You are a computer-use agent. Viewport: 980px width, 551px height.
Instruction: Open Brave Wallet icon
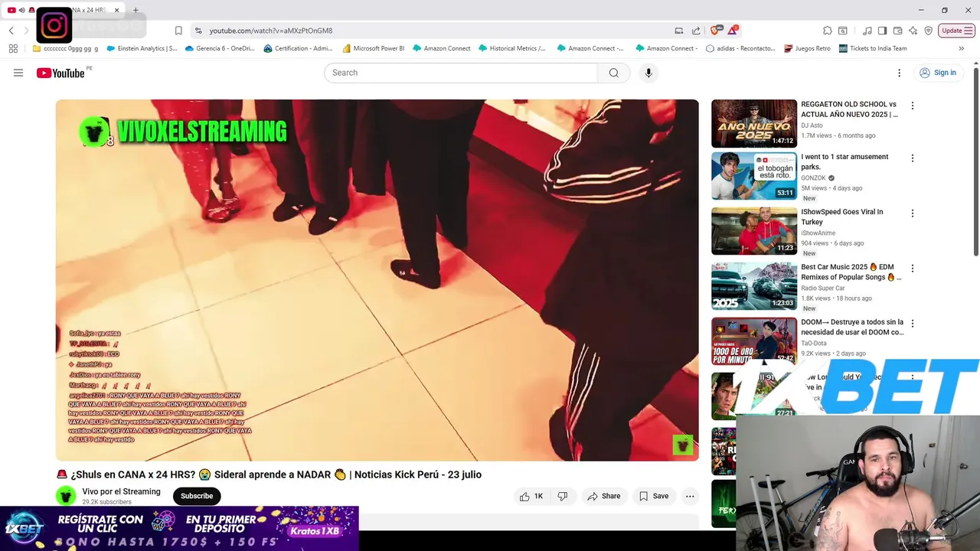pos(897,31)
